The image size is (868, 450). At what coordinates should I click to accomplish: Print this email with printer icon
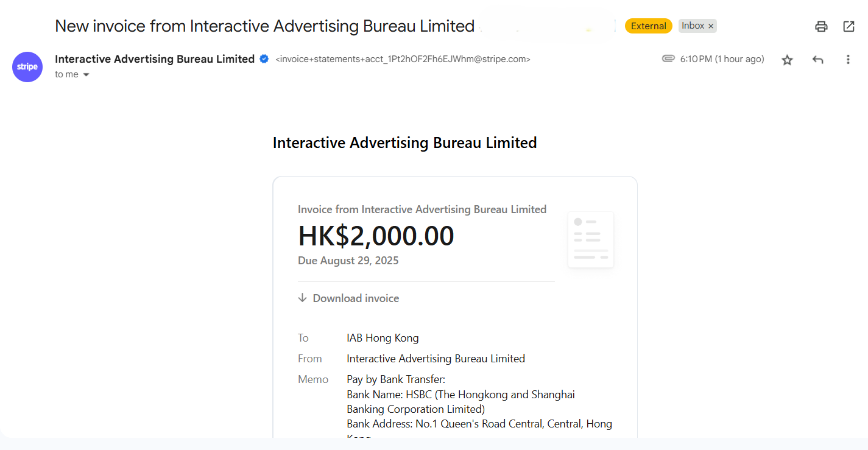(x=821, y=26)
